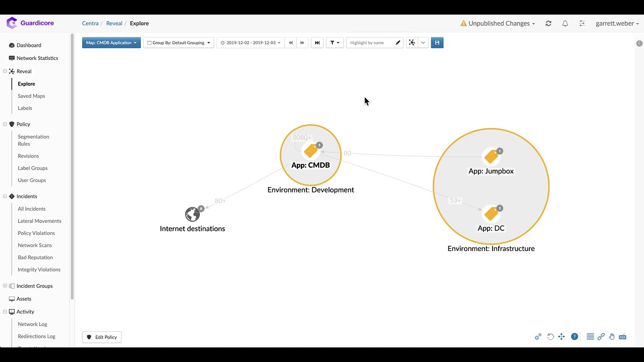Open Redirections Log
Image resolution: width=644 pixels, height=362 pixels.
(x=37, y=336)
